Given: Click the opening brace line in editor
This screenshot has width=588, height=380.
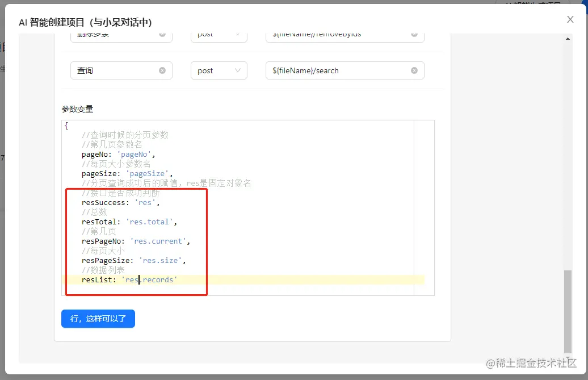Looking at the screenshot, I should 66,126.
